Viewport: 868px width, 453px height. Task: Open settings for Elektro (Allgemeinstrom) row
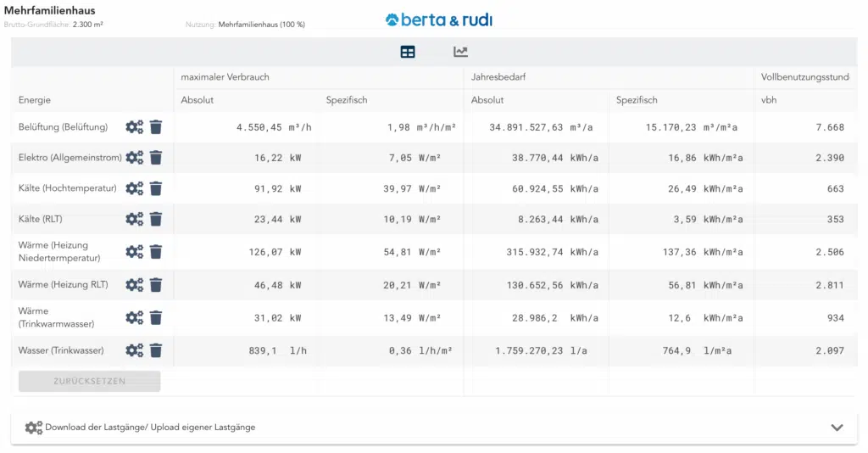(134, 157)
